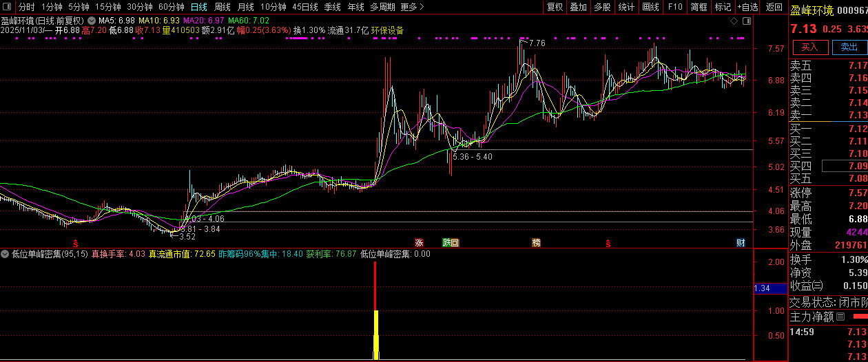Click the 买三 price 7.10 row

828,153
